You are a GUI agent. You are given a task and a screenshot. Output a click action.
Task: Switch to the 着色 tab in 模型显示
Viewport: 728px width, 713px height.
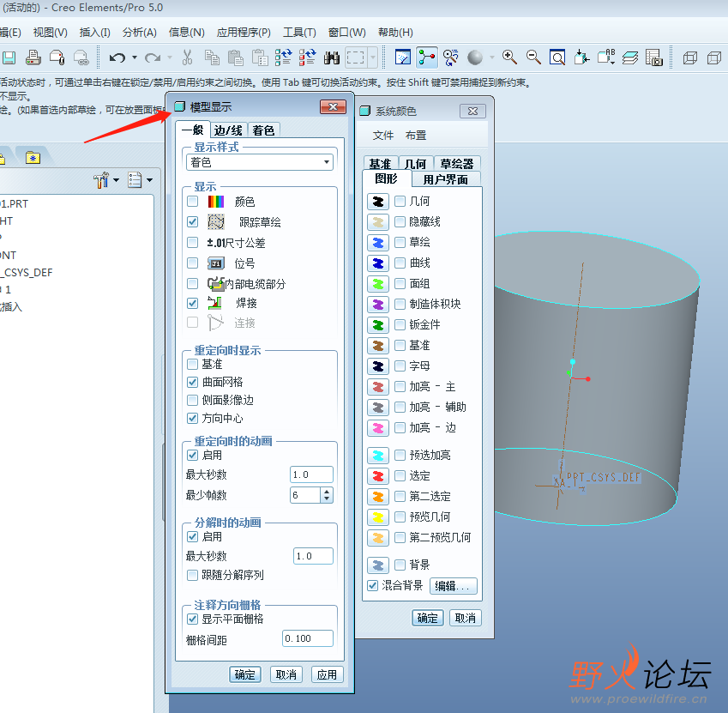[263, 130]
